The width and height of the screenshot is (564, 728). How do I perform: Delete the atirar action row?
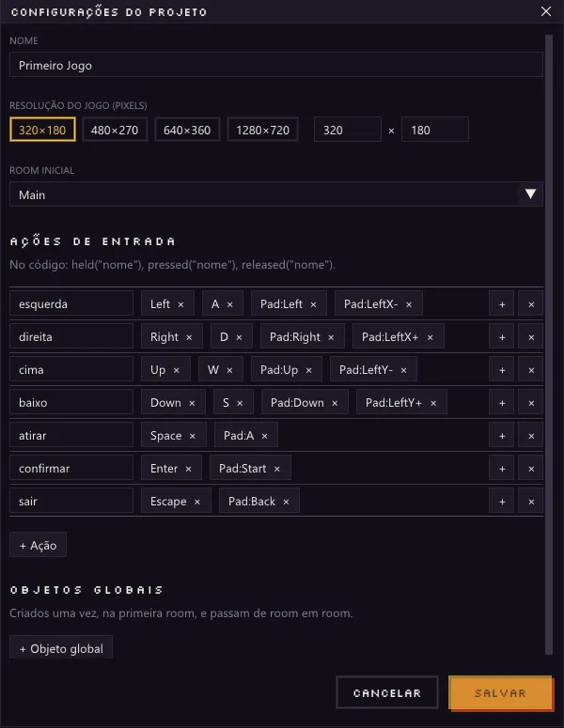click(531, 437)
